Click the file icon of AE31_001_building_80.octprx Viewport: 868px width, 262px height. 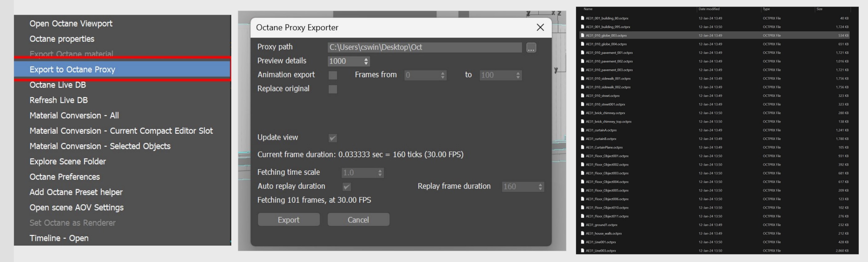[583, 18]
